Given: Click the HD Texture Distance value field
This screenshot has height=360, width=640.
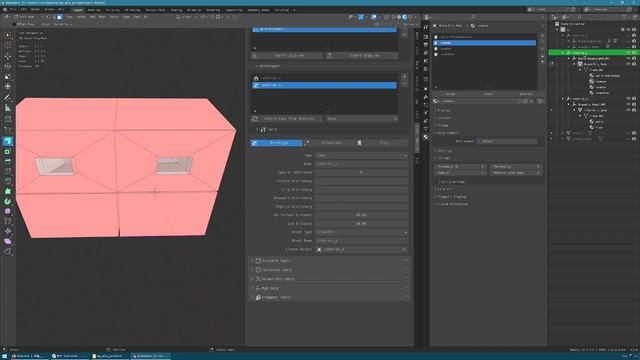Looking at the screenshot, I should point(361,215).
